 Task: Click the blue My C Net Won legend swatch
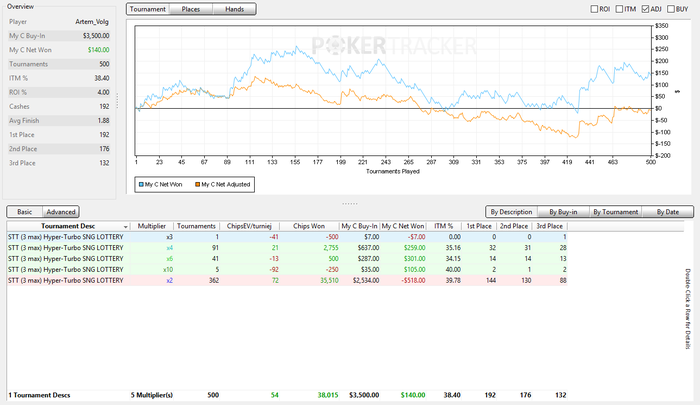click(139, 184)
